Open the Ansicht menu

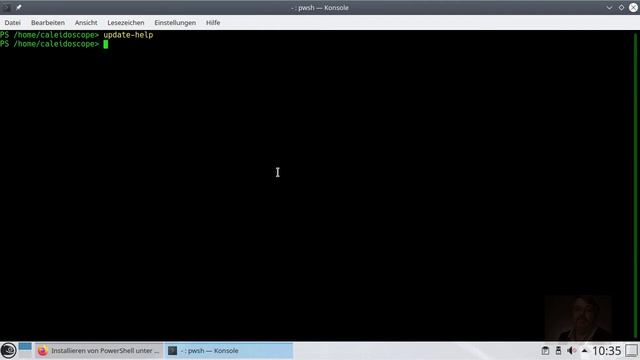pyautogui.click(x=86, y=23)
